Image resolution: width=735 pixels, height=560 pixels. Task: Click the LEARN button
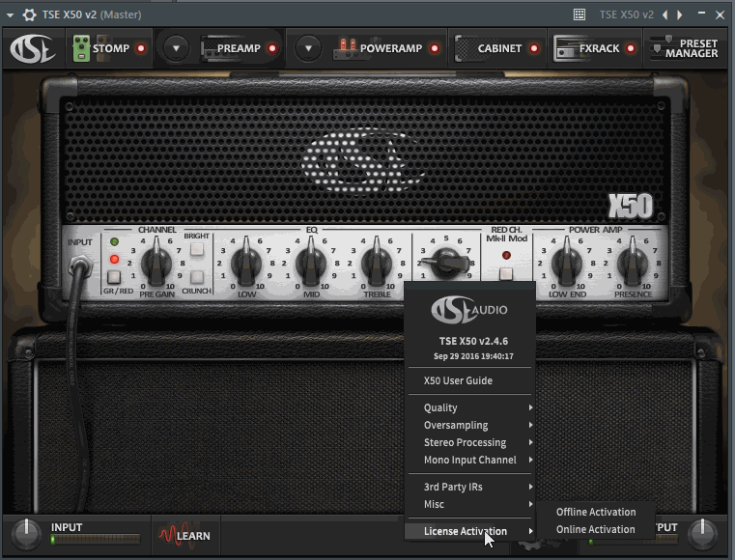pos(184,536)
